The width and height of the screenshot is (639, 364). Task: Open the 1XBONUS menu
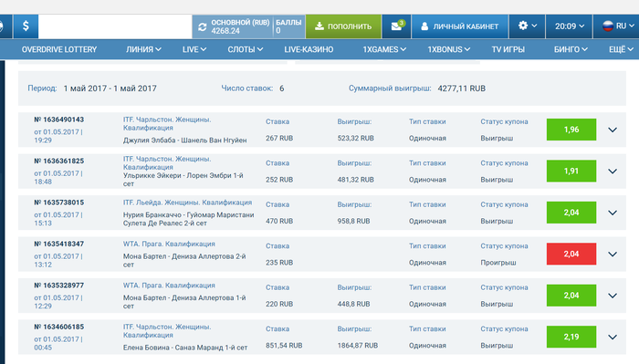(x=449, y=49)
